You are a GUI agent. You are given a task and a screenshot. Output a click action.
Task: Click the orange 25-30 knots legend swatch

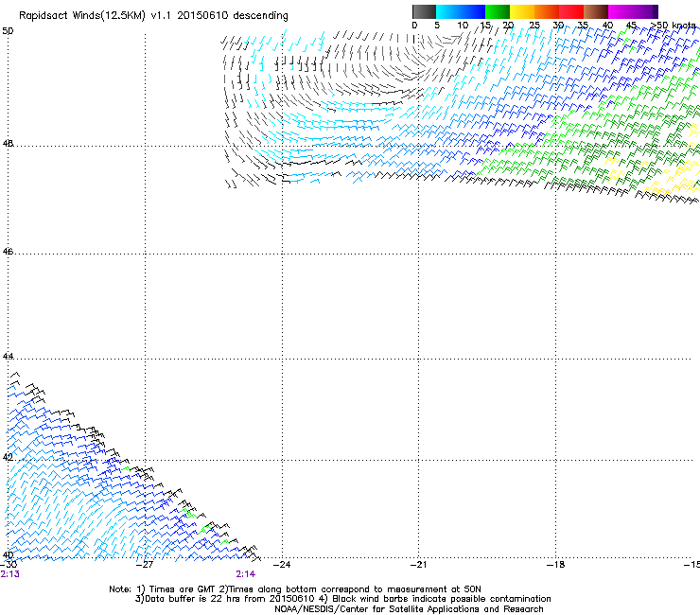coord(547,11)
